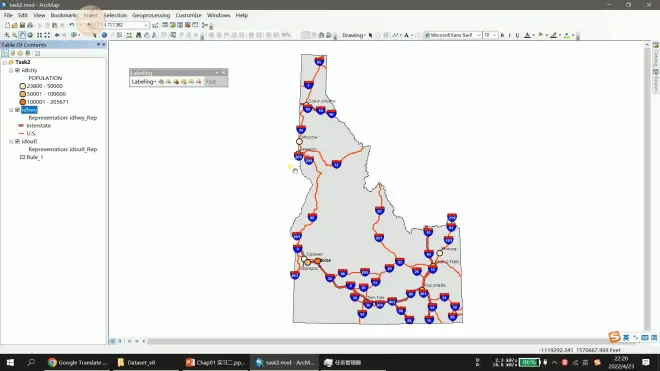Click the Print icon in toolbar
The width and height of the screenshot is (660, 371).
point(30,25)
